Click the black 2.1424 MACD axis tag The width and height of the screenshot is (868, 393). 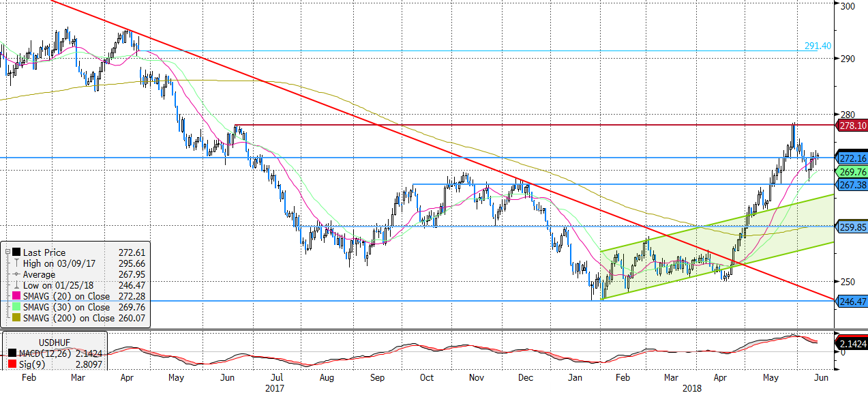tap(852, 343)
